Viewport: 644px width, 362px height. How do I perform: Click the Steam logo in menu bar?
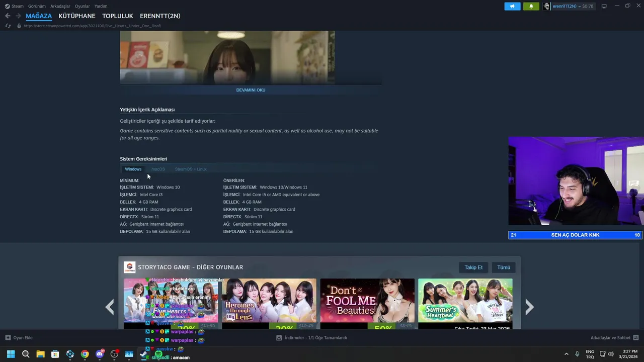7,6
